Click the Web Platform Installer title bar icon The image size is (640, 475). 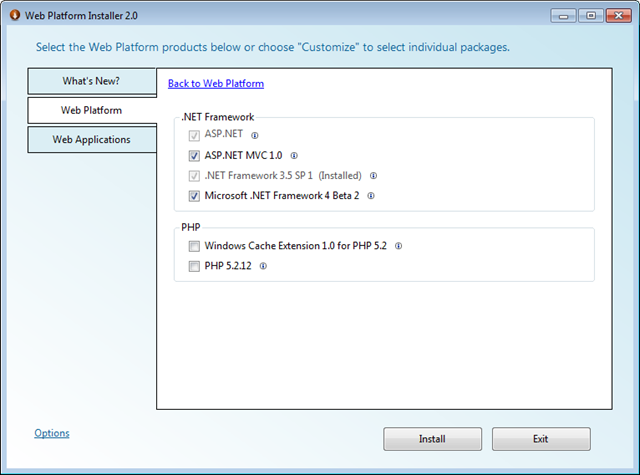15,15
